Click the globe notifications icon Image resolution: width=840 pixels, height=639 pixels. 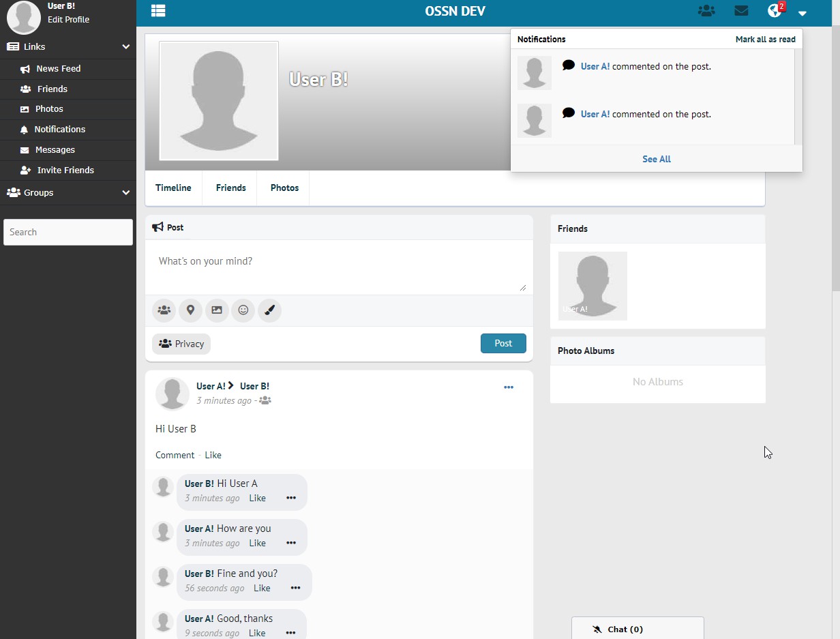[774, 11]
